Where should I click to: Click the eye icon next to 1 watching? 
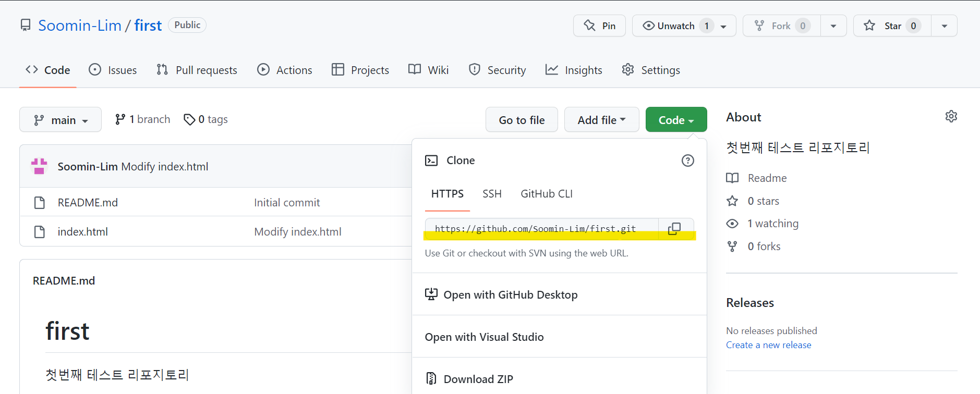point(732,224)
